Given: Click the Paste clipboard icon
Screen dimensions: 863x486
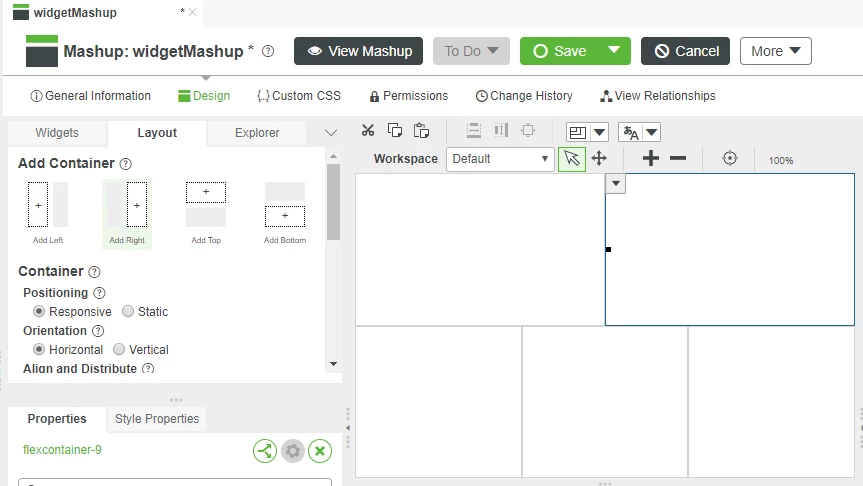Looking at the screenshot, I should coord(421,130).
